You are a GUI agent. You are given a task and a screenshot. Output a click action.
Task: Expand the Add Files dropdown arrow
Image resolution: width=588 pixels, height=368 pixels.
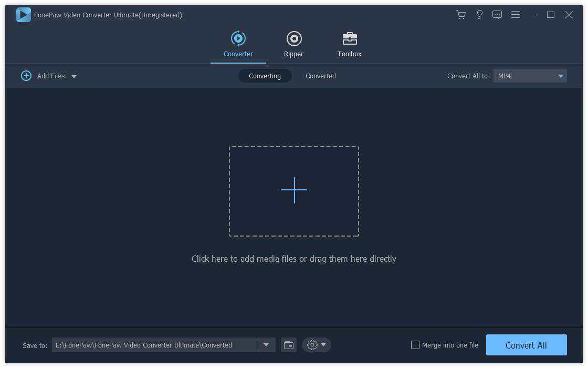[74, 76]
